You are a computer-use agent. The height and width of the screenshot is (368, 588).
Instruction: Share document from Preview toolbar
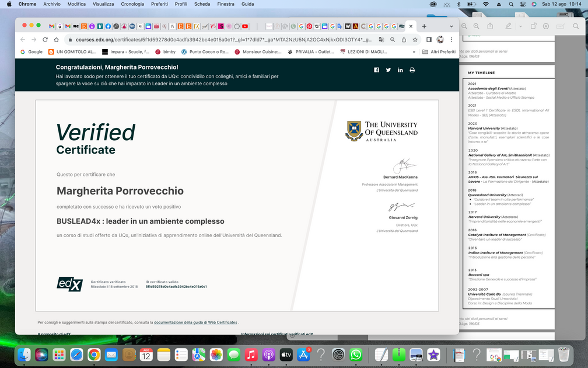point(490,26)
